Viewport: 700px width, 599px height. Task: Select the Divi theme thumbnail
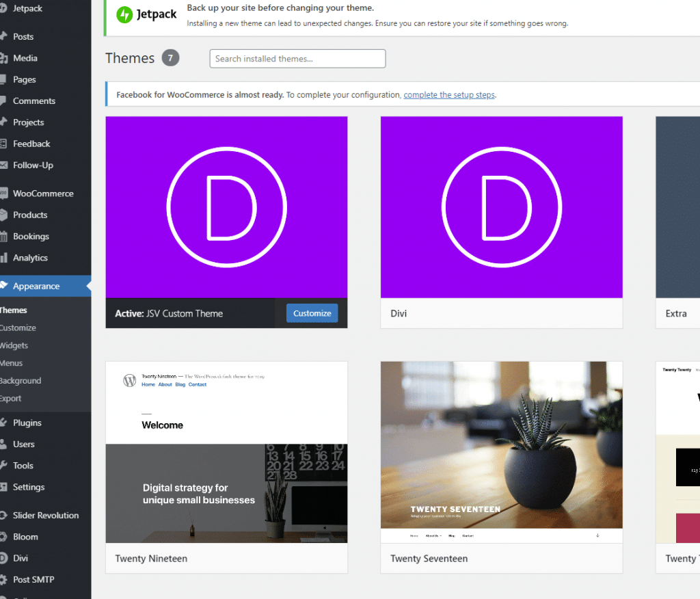click(x=501, y=207)
